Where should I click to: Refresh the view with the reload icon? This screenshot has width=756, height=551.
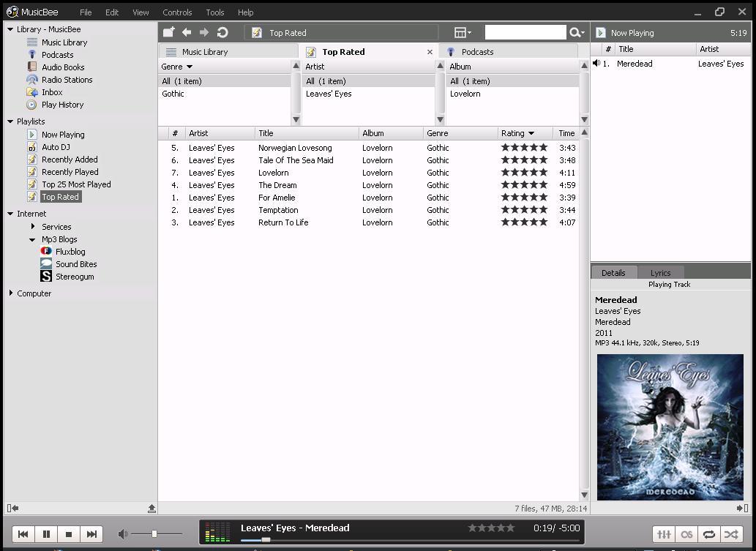click(222, 32)
